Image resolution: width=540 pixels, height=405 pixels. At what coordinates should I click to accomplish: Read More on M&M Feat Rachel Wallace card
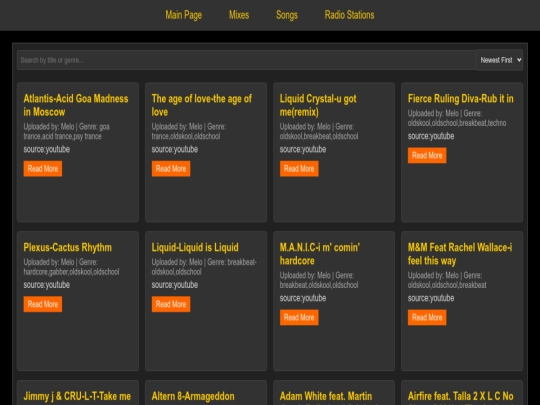point(427,318)
